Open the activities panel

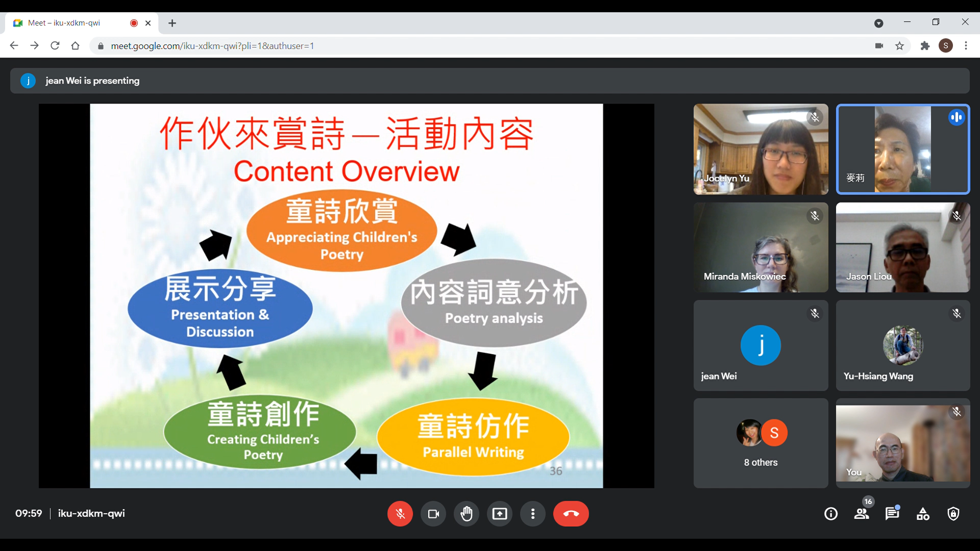(923, 514)
